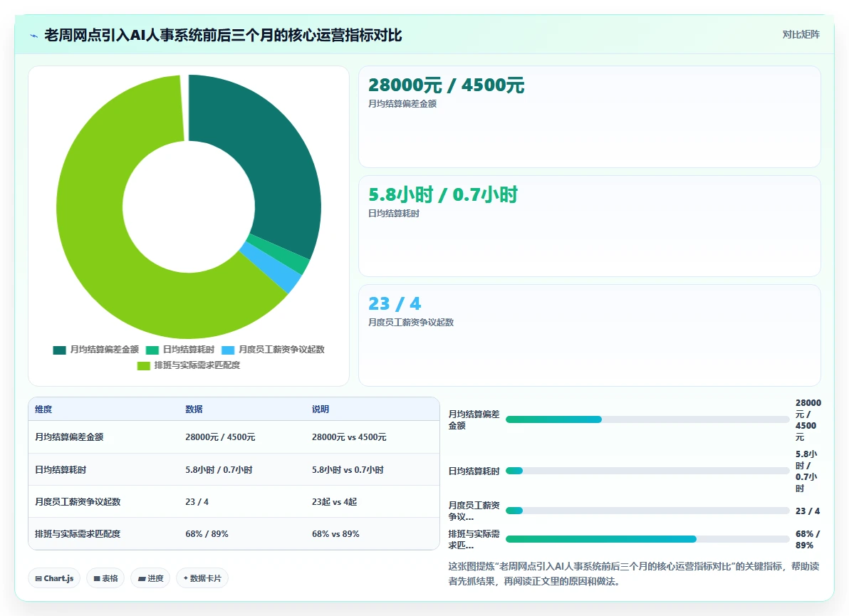Click the Chart.js tag chip
The image size is (849, 616).
[54, 578]
